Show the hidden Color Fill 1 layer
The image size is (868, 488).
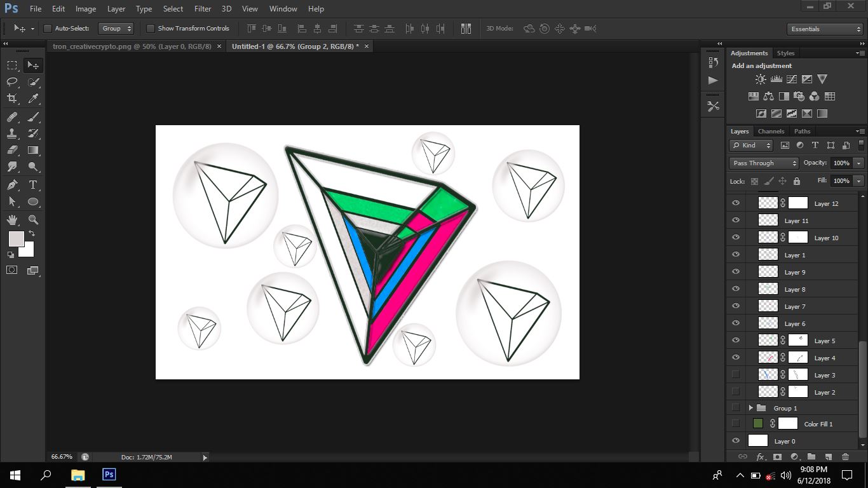point(736,424)
